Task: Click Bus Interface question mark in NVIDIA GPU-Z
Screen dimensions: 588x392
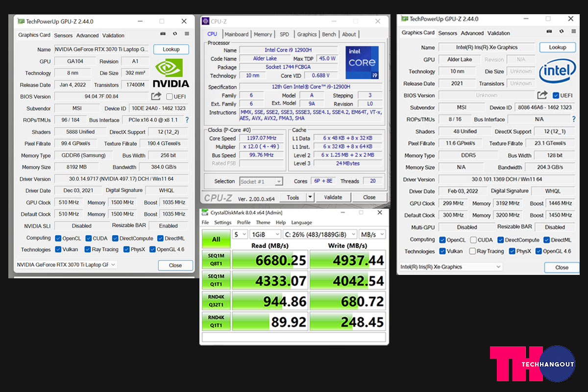Action: pos(187,120)
